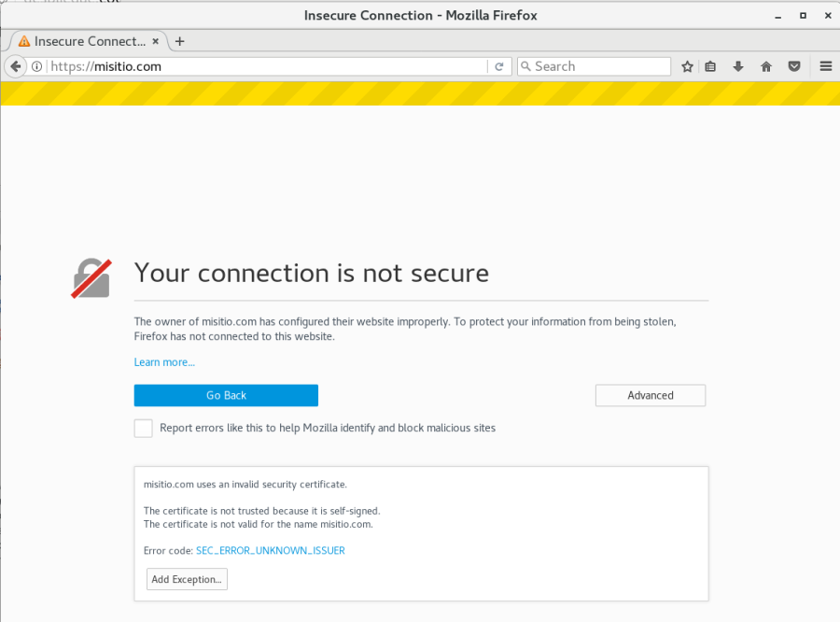Click text 'uses an invalid security certificate'
The height and width of the screenshot is (622, 840).
(x=272, y=484)
